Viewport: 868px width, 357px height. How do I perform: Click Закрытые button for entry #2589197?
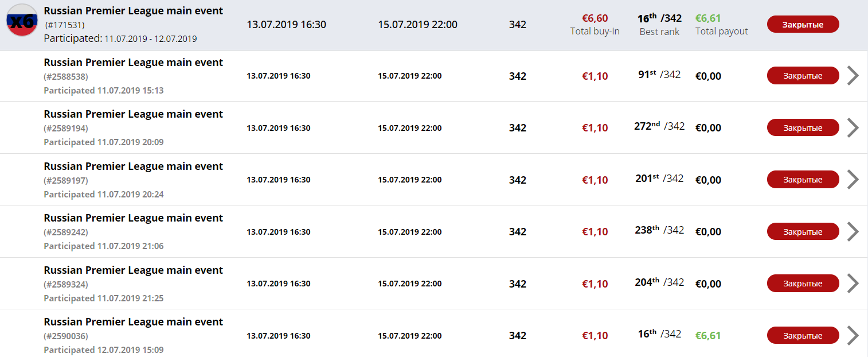pyautogui.click(x=803, y=180)
